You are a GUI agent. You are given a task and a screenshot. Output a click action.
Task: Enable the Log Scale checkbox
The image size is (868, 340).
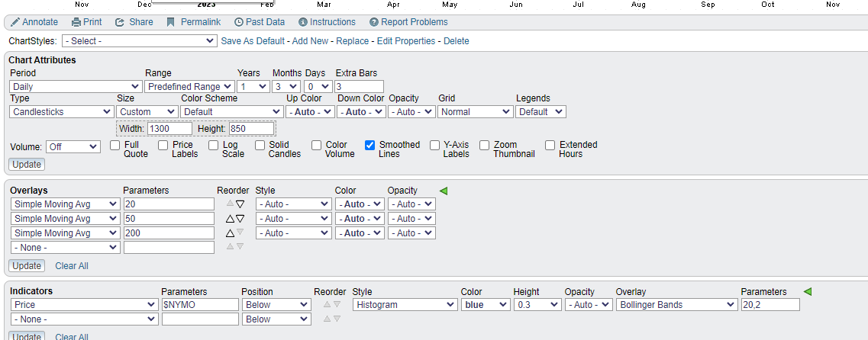click(x=213, y=146)
